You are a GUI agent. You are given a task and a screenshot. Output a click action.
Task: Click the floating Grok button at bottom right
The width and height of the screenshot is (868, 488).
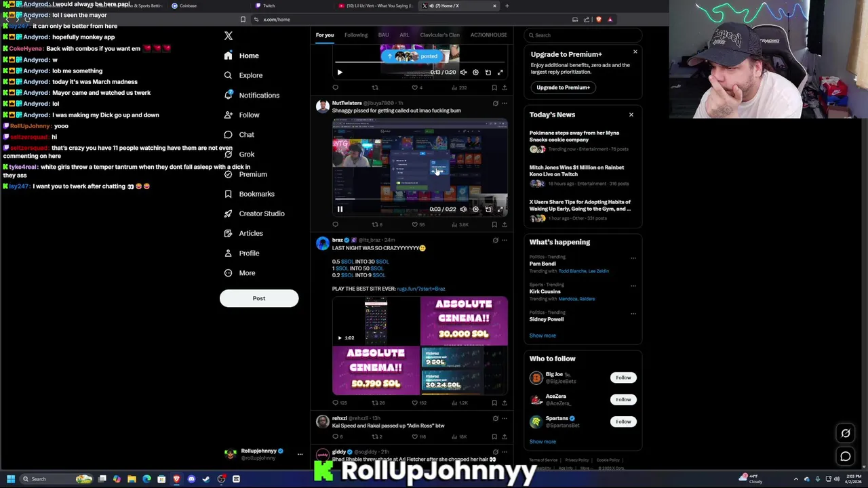(846, 433)
